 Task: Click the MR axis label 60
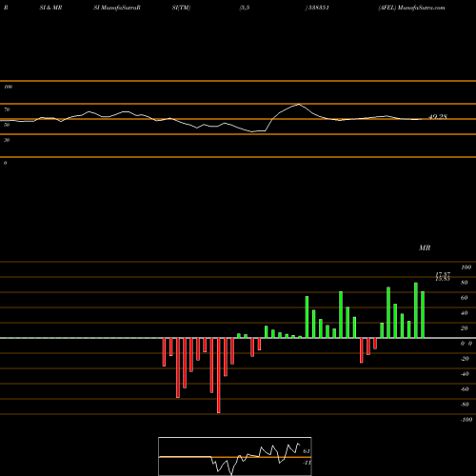pos(465,298)
